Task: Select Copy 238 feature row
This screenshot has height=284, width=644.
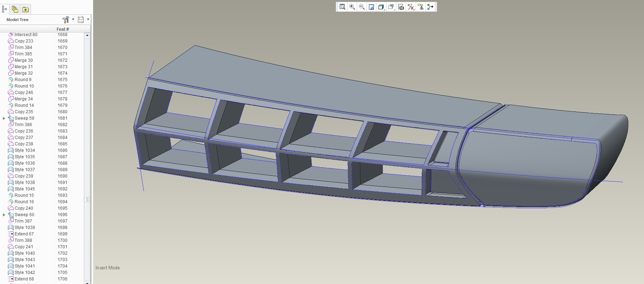Action: coord(24,144)
